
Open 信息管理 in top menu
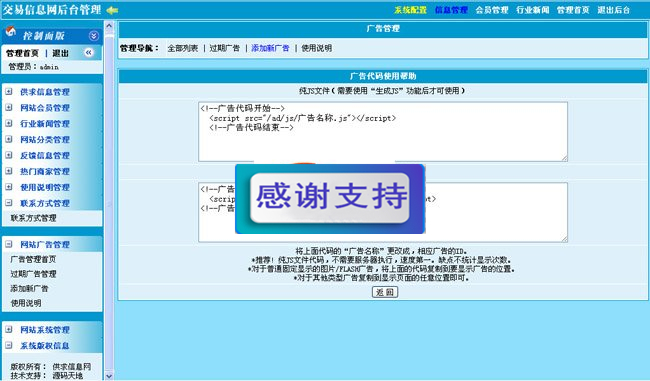(451, 10)
